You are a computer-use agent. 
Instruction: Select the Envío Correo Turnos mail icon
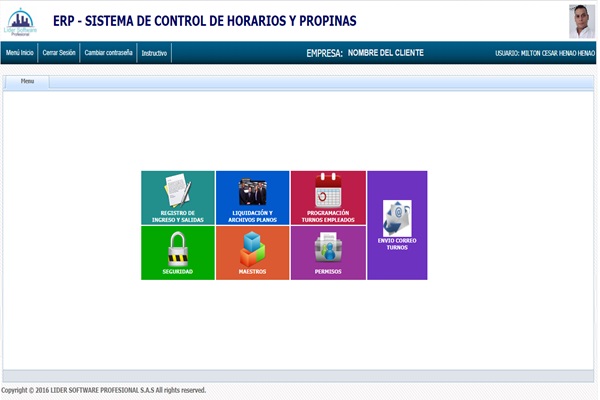pyautogui.click(x=397, y=217)
